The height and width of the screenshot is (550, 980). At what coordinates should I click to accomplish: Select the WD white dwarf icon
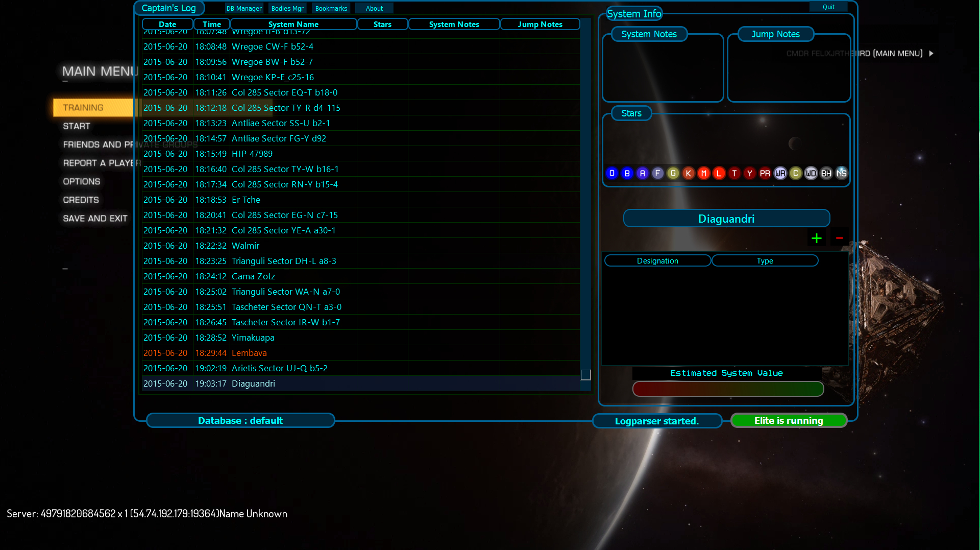tap(811, 174)
